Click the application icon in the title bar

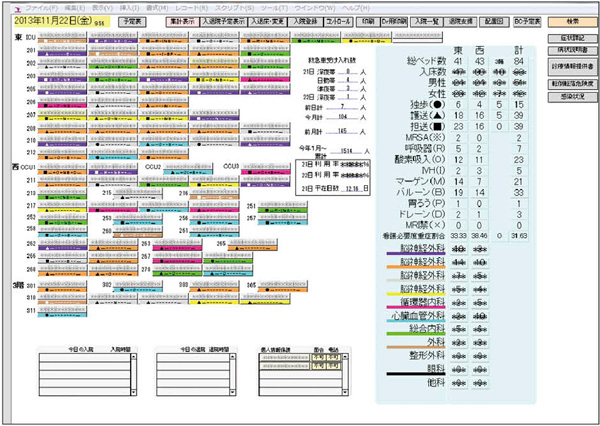coord(17,9)
